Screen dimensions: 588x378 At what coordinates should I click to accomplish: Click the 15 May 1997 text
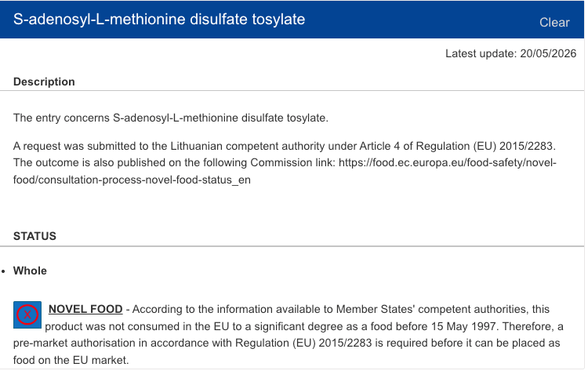(x=463, y=326)
